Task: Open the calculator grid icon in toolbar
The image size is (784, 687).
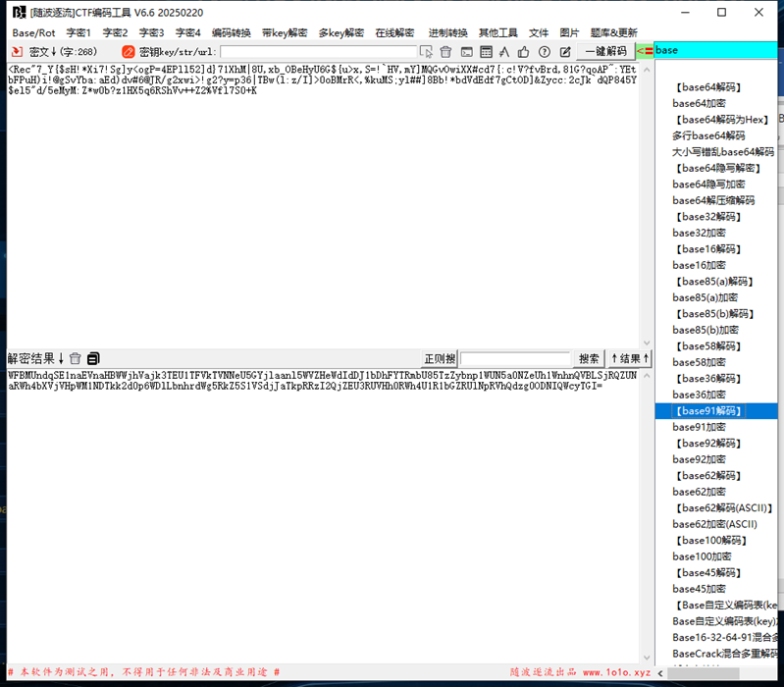Action: pos(485,51)
